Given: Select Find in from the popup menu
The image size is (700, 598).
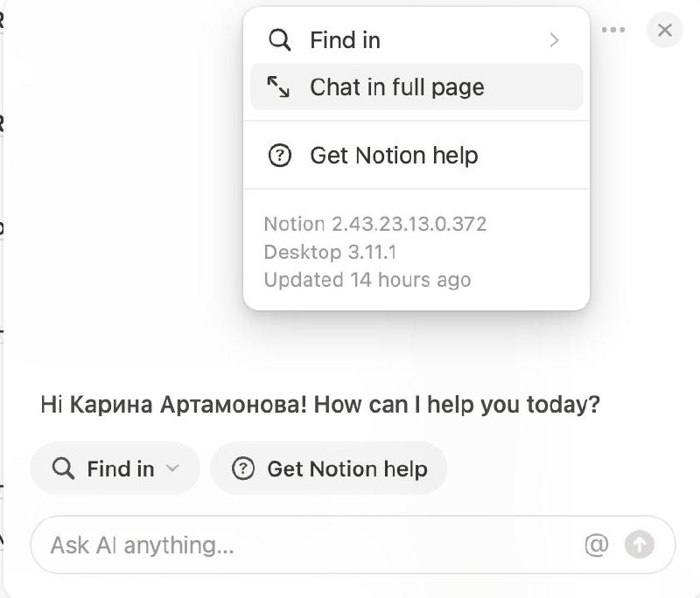Looking at the screenshot, I should (x=416, y=40).
